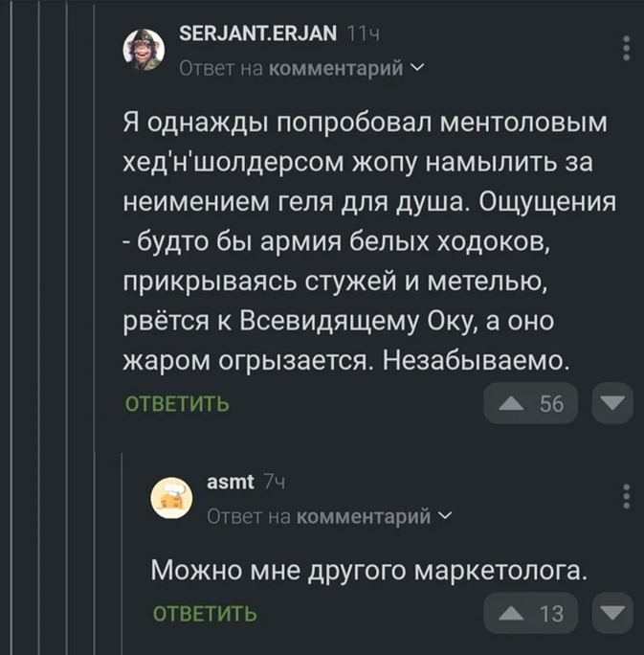Click the '7ч' timestamp on asmt's reply
This screenshot has width=644, height=655.
272,484
